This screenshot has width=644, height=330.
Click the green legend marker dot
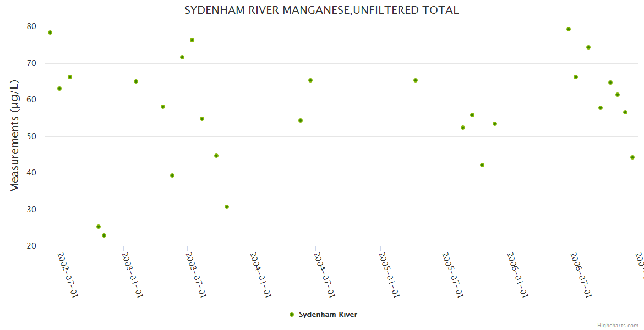(x=292, y=315)
